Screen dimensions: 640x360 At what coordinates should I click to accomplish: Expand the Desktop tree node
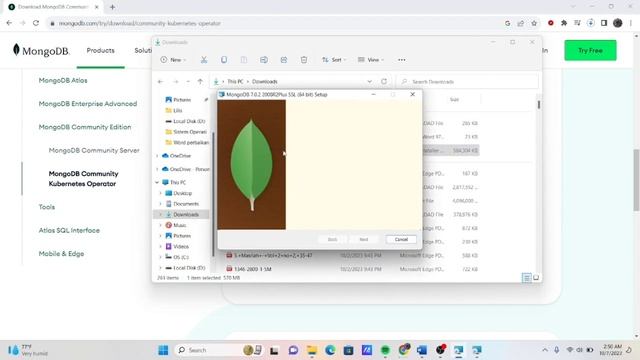click(160, 193)
